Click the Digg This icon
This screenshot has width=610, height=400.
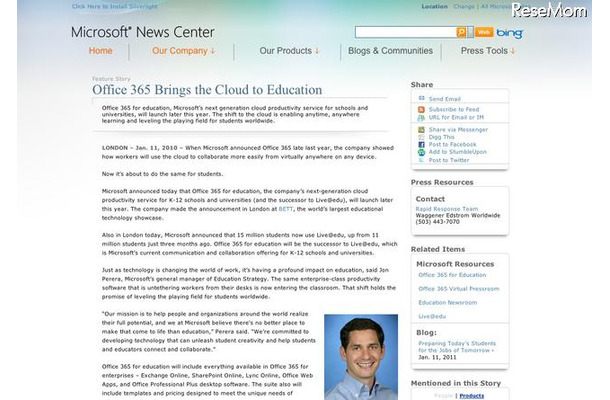coord(421,137)
